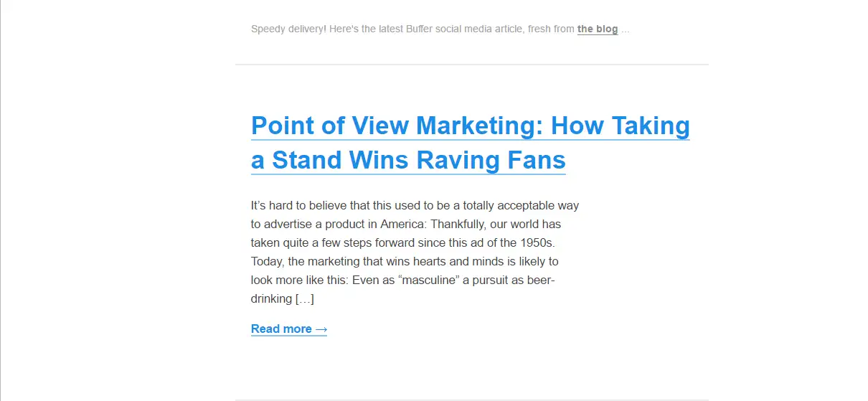Open the "Point of View Marketing" headline link
This screenshot has width=868, height=401.
[470, 126]
